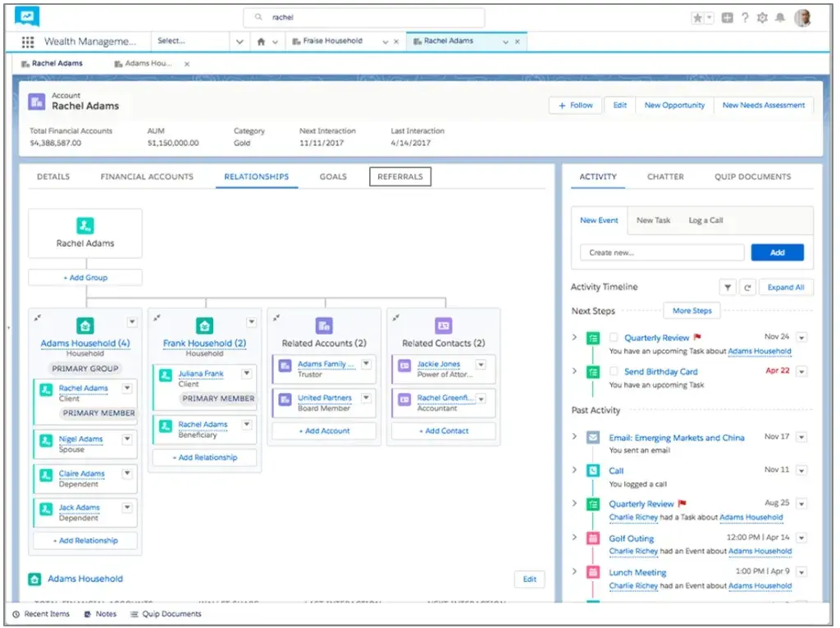Click the Follow button
This screenshot has height=628, width=840.
[x=574, y=105]
